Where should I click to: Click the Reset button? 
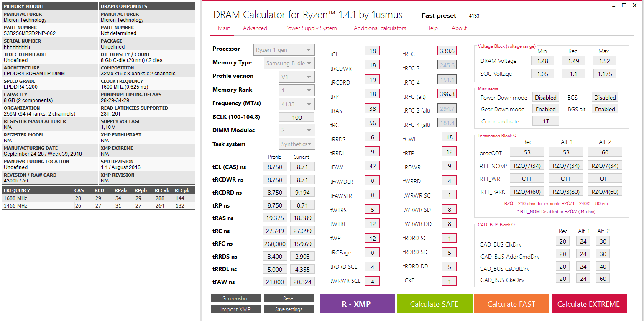pyautogui.click(x=289, y=298)
